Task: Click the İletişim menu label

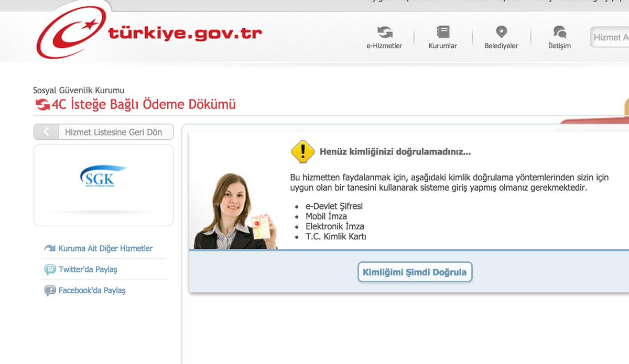Action: coord(559,46)
